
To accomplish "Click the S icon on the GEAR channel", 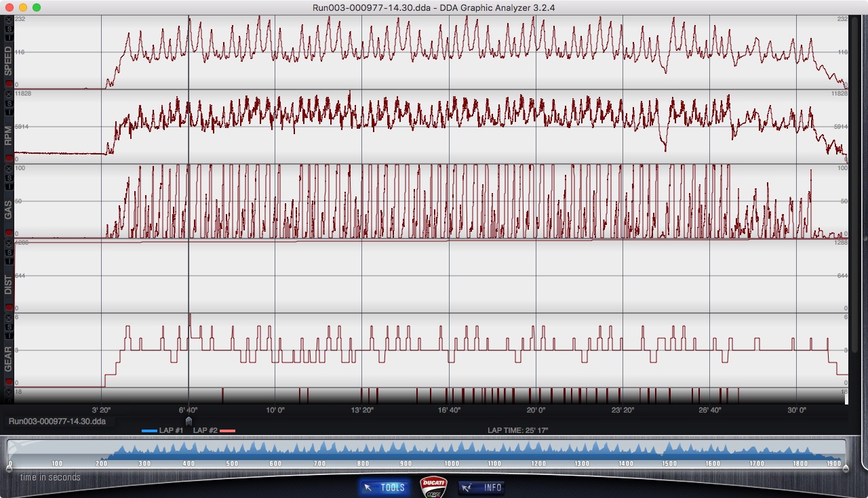I will 8,326.
